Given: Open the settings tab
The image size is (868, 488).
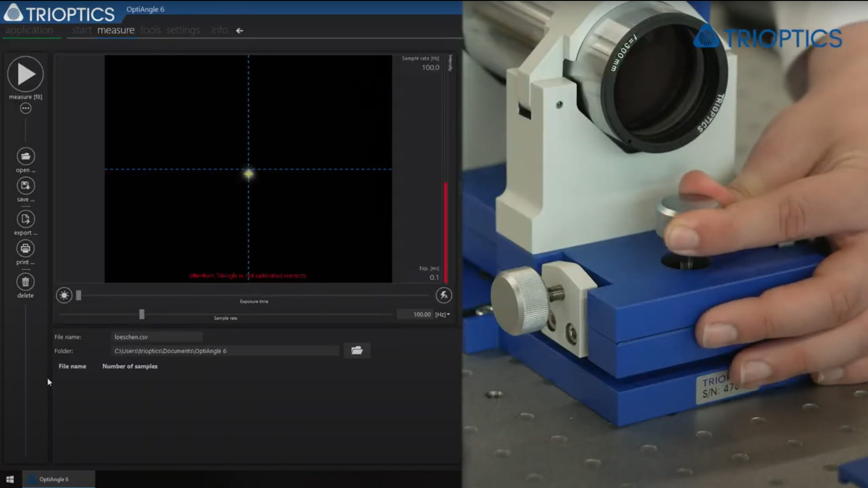Looking at the screenshot, I should pyautogui.click(x=183, y=30).
